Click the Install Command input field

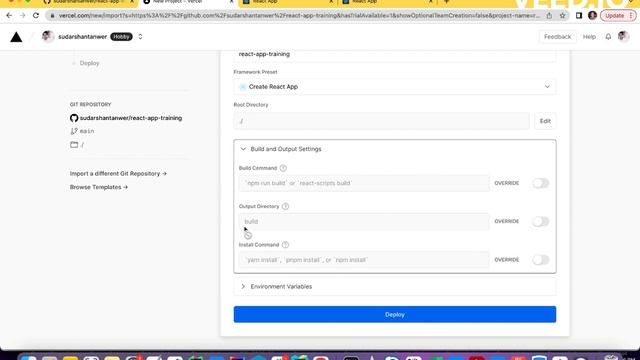point(364,260)
